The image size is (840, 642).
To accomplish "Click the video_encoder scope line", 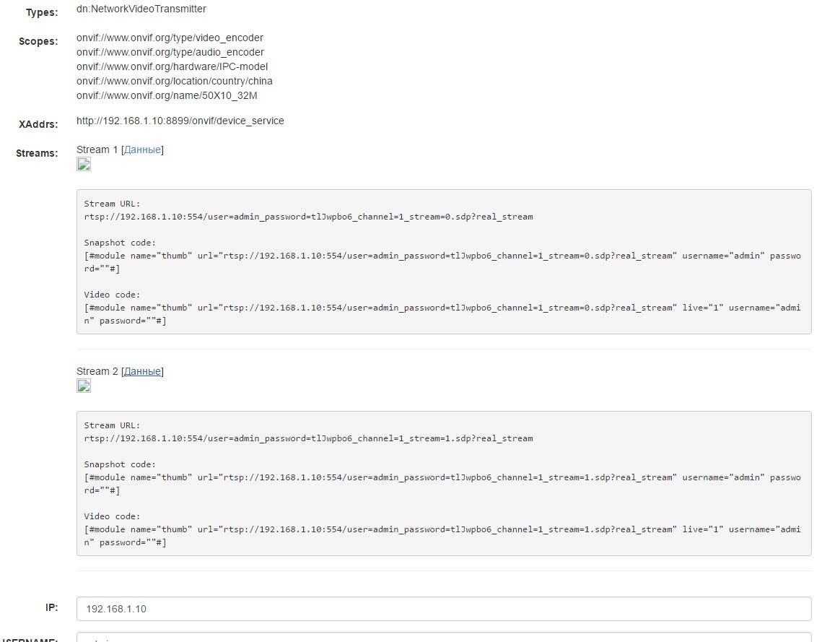I will click(x=170, y=38).
